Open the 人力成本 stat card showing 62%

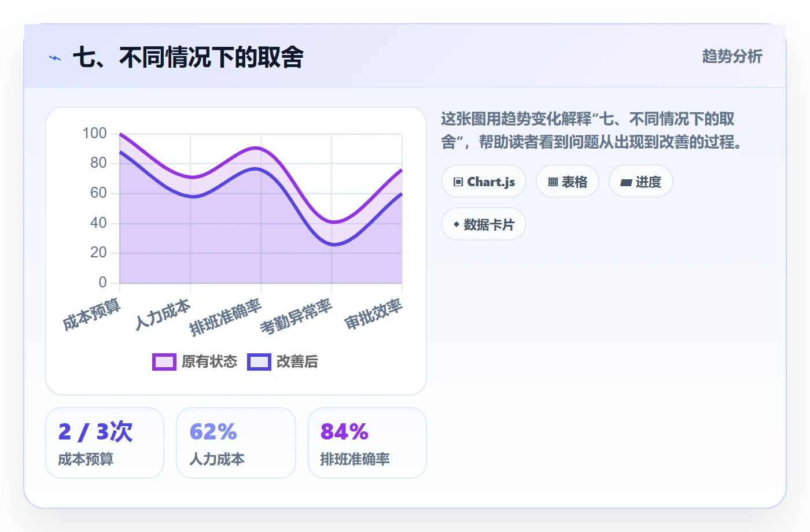pyautogui.click(x=236, y=443)
